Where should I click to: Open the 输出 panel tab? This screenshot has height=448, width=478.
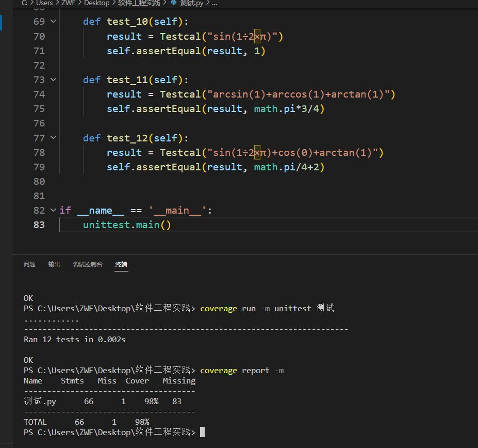point(54,264)
